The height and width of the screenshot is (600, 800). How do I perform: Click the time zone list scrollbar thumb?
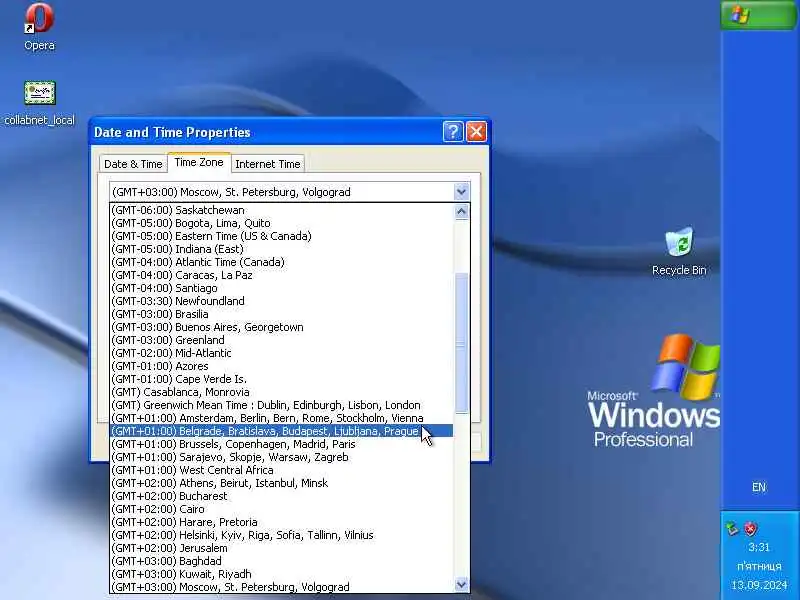coord(461,342)
